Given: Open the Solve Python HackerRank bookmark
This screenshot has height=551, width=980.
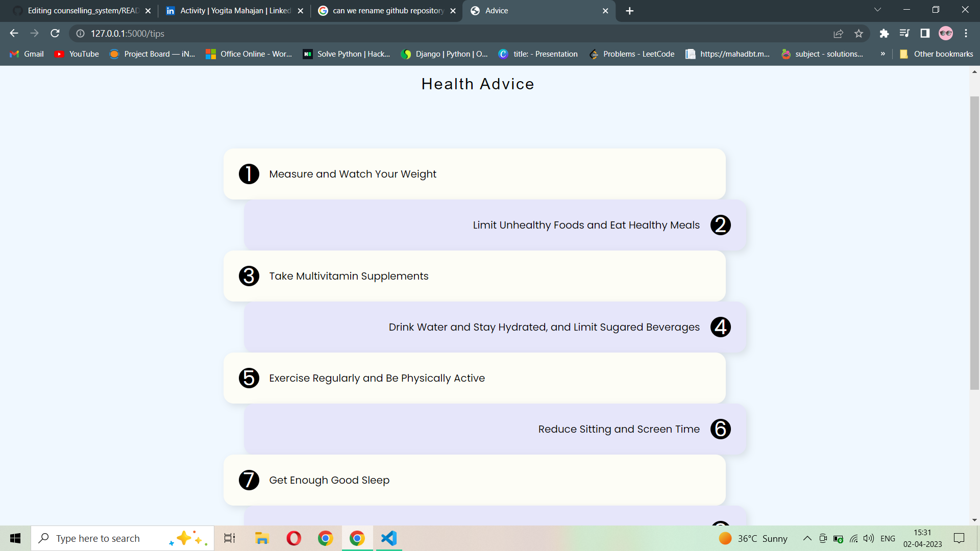Looking at the screenshot, I should [x=347, y=54].
